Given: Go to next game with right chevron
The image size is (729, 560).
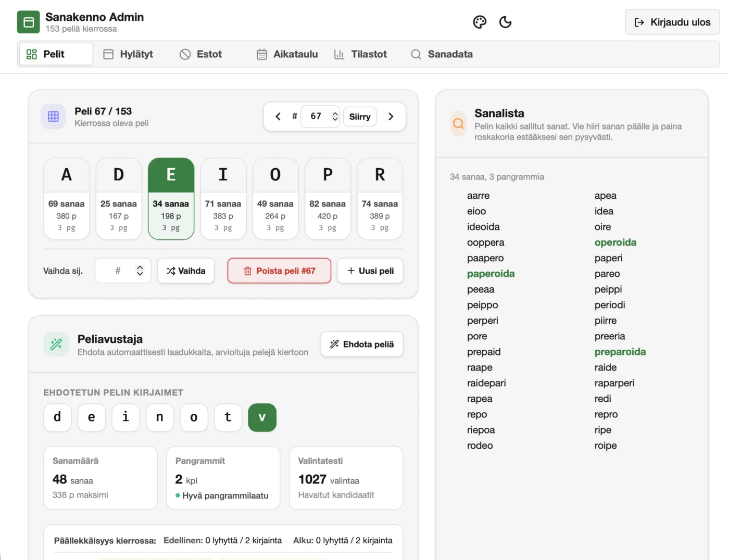Looking at the screenshot, I should click(391, 117).
